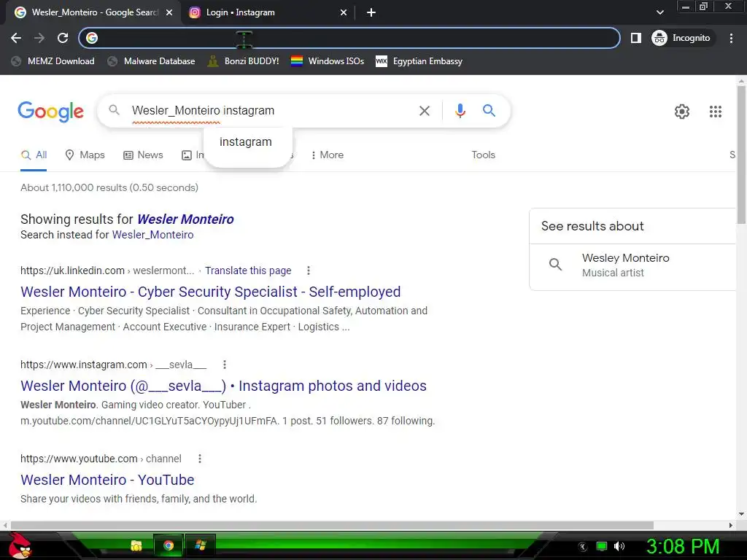Click the LinkedIn result URL text
Image resolution: width=747 pixels, height=560 pixels.
click(x=107, y=271)
